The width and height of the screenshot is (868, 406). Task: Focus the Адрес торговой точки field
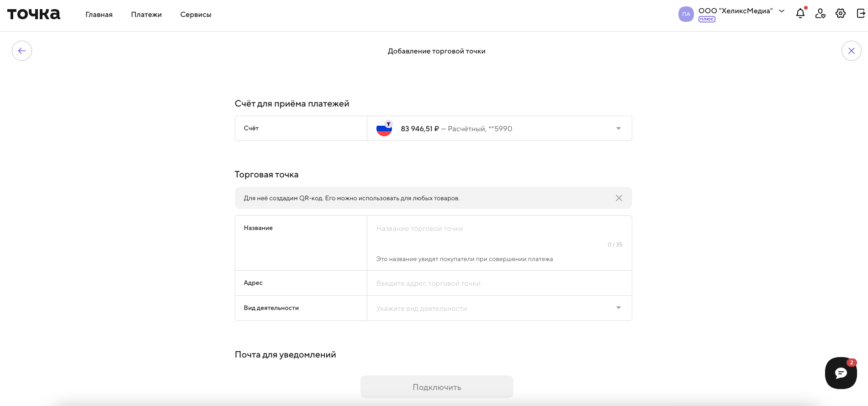(499, 283)
